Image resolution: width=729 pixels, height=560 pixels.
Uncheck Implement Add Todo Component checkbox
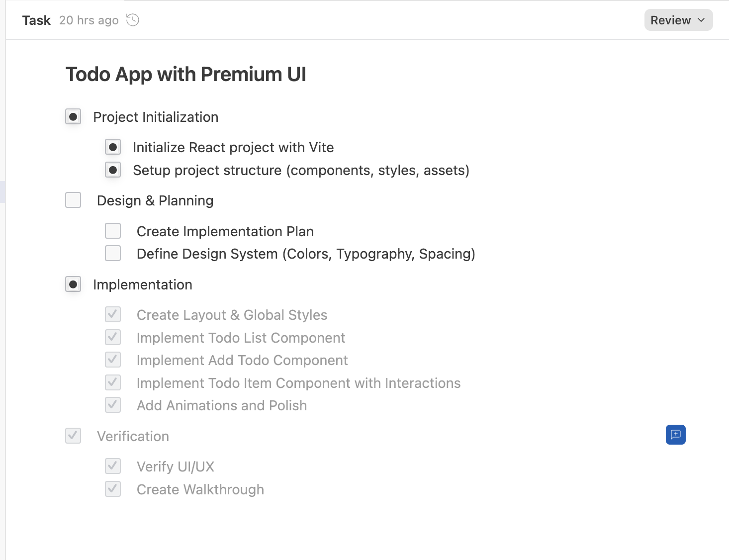click(x=113, y=360)
